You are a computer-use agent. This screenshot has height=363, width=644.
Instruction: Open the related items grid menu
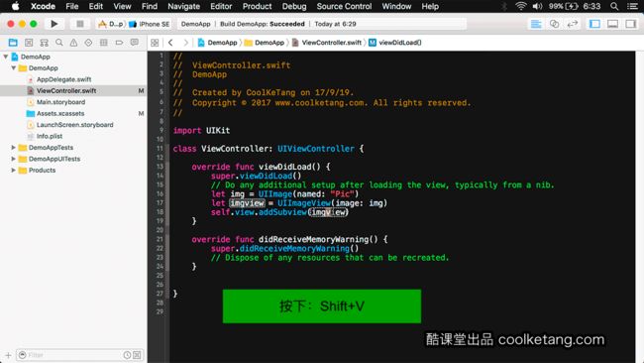click(155, 43)
